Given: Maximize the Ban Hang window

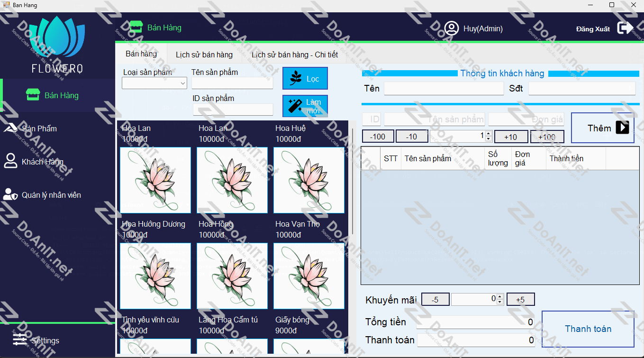Looking at the screenshot, I should click(x=612, y=5).
